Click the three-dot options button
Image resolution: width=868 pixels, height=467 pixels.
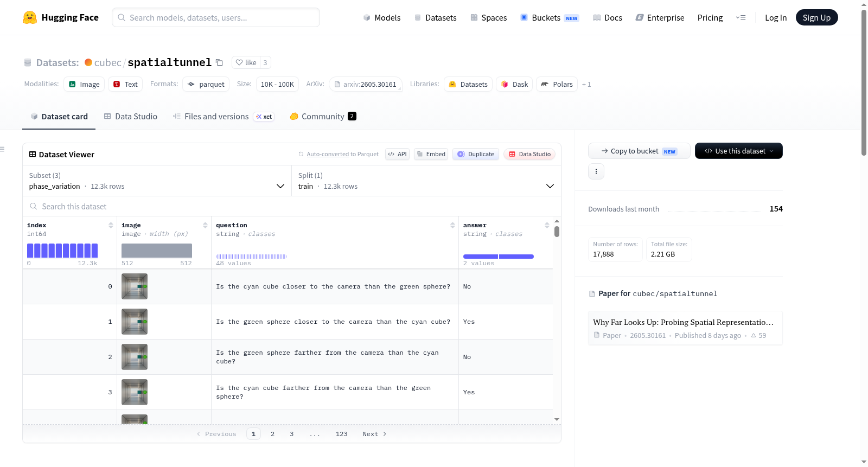(596, 171)
